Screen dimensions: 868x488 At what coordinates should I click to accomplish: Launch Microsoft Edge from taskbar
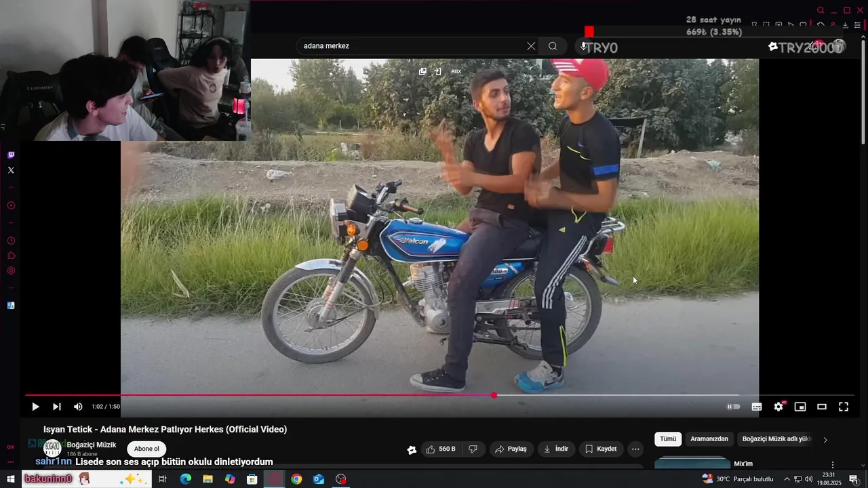[185, 479]
